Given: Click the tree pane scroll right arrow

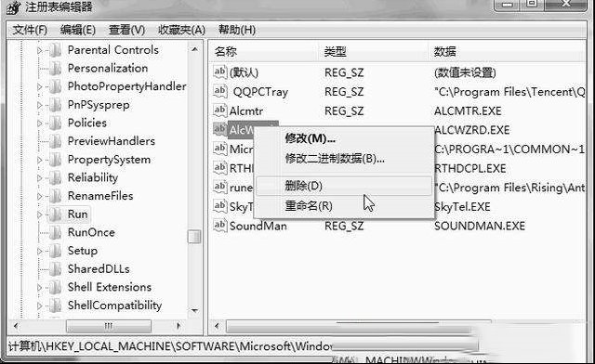Looking at the screenshot, I should 178,326.
